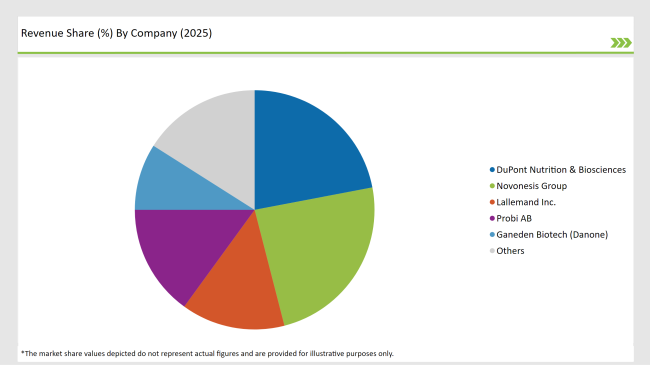This screenshot has height=370, width=650.
Task: Click the Ganeden legend light blue dot
Action: pos(492,235)
